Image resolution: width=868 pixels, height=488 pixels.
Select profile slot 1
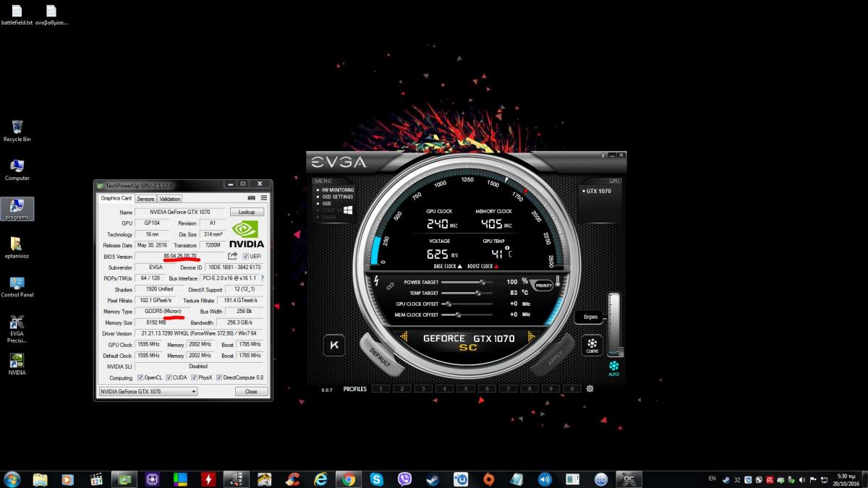tap(380, 389)
